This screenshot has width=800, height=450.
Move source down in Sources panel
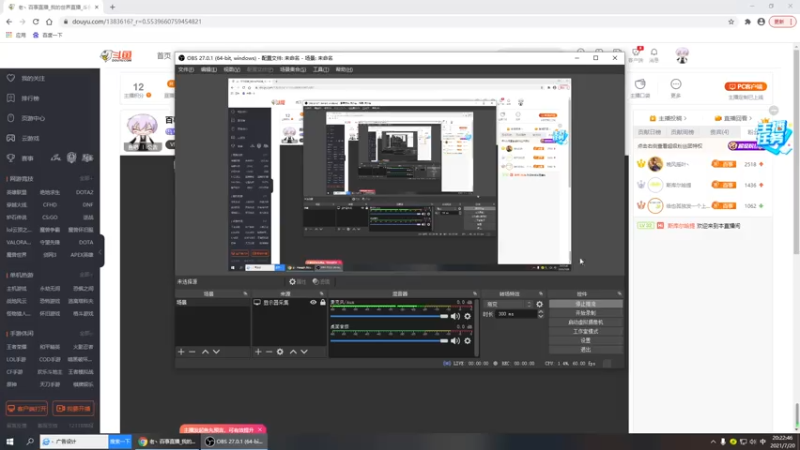[x=304, y=352]
